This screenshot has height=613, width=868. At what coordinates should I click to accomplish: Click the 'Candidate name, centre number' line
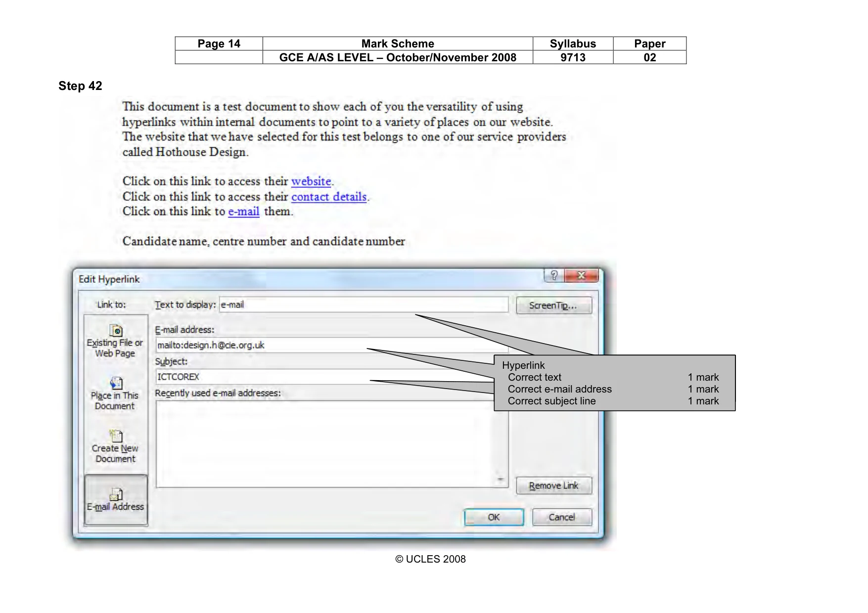pyautogui.click(x=264, y=241)
